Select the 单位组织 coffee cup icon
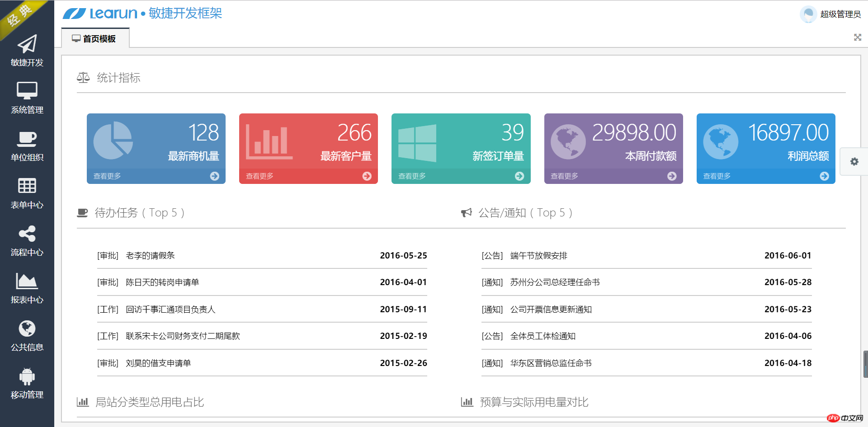 pos(27,139)
